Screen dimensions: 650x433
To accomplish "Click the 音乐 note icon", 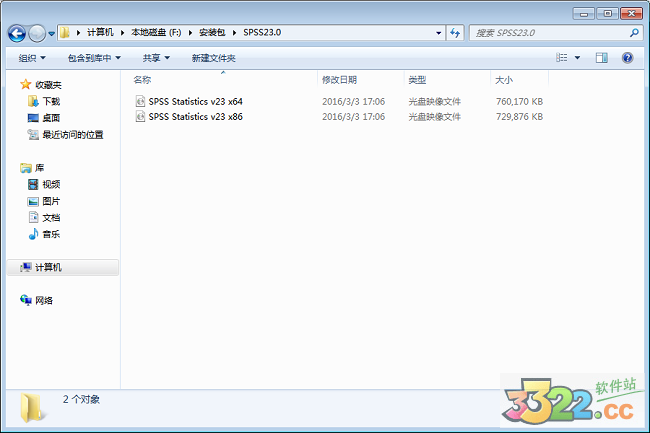I will pos(33,234).
